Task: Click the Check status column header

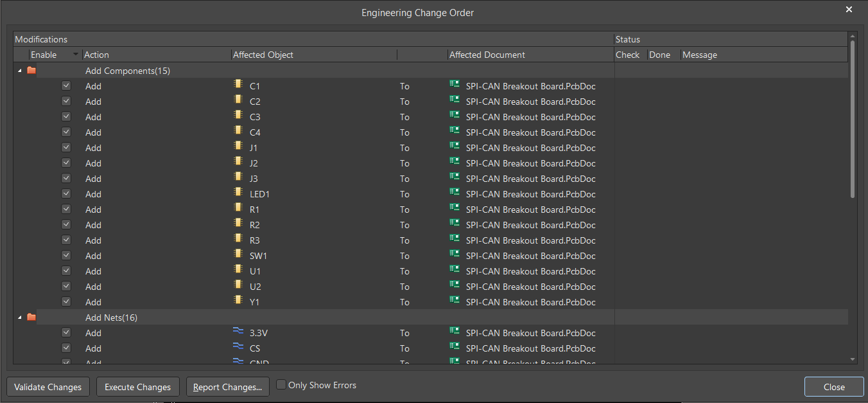Action: coord(631,55)
